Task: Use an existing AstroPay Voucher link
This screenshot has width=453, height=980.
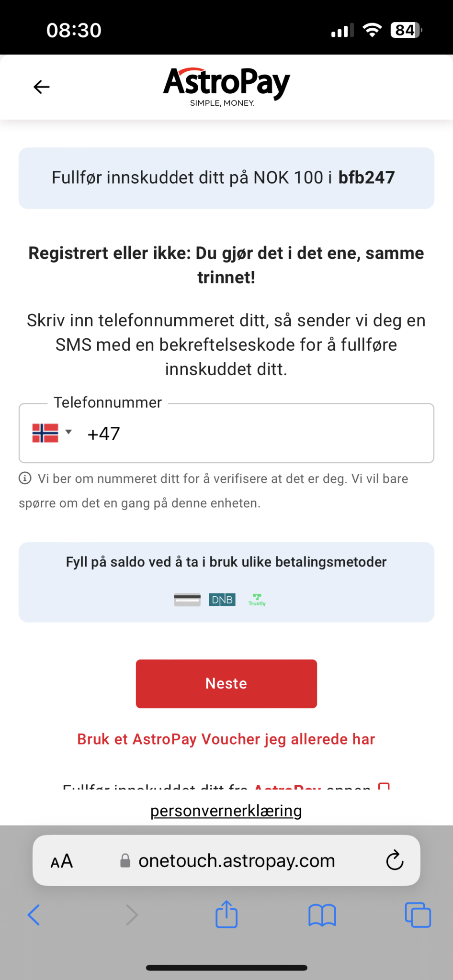Action: [x=226, y=739]
